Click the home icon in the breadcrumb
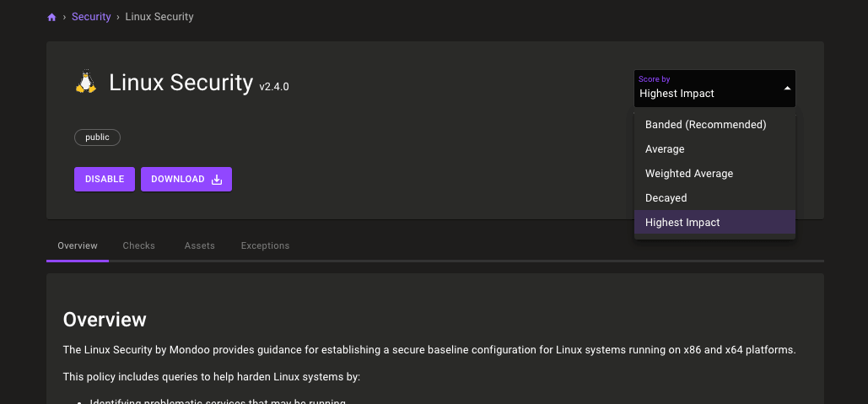Viewport: 868px width, 404px height. pos(51,17)
